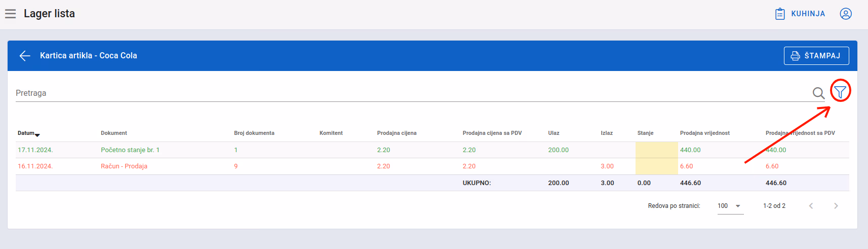
Task: Click the KUHINJA clipboard icon
Action: pyautogui.click(x=780, y=14)
